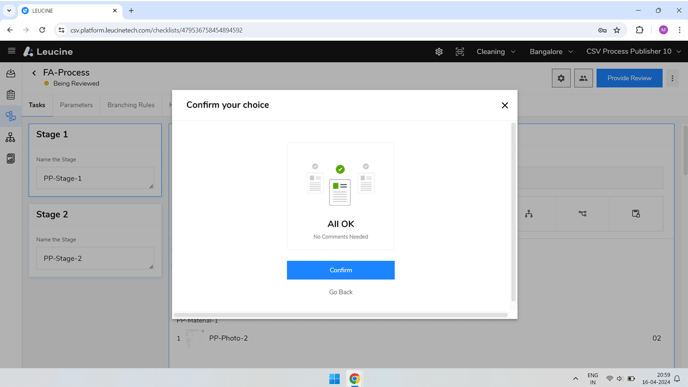Click the settings gear in top navigation bar
The width and height of the screenshot is (688, 387).
[x=439, y=52]
